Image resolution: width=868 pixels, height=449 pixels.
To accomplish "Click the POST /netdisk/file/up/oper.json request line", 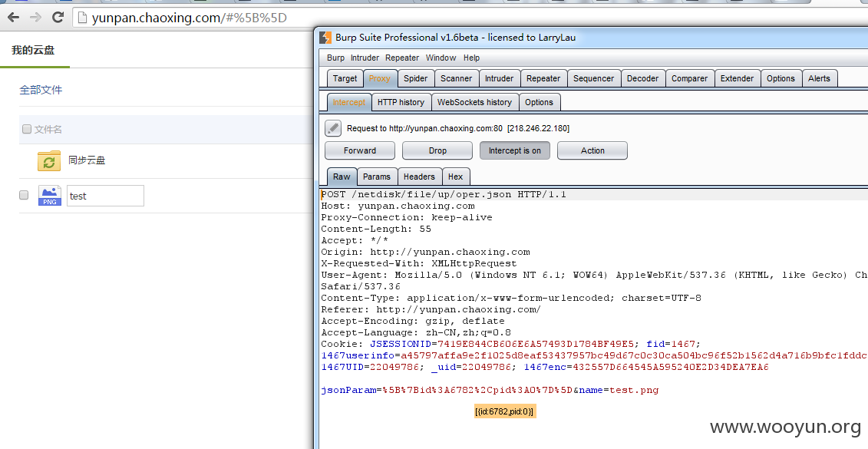I will 444,194.
